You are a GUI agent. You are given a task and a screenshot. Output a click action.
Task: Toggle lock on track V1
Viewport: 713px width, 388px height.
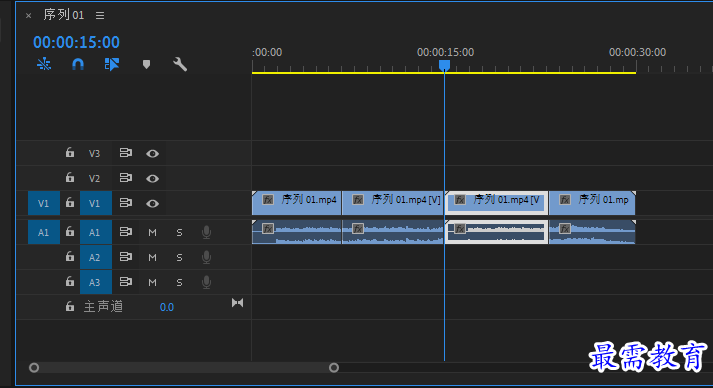(70, 202)
